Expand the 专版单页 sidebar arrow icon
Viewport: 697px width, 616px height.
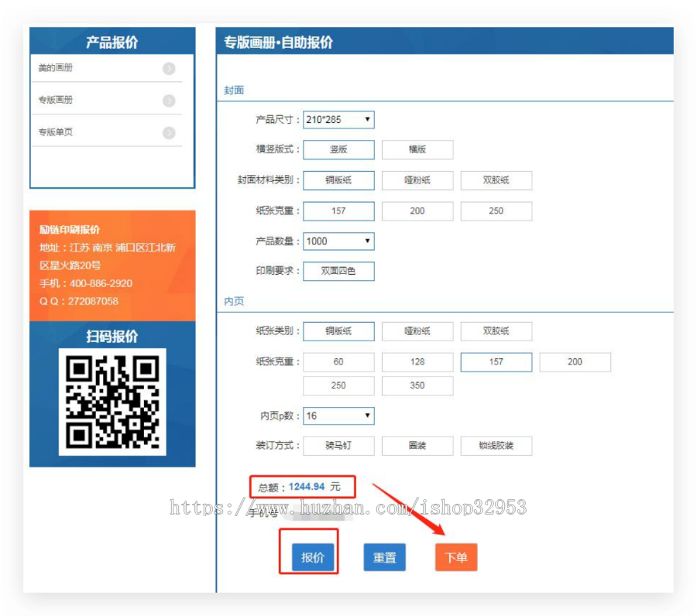[x=169, y=132]
